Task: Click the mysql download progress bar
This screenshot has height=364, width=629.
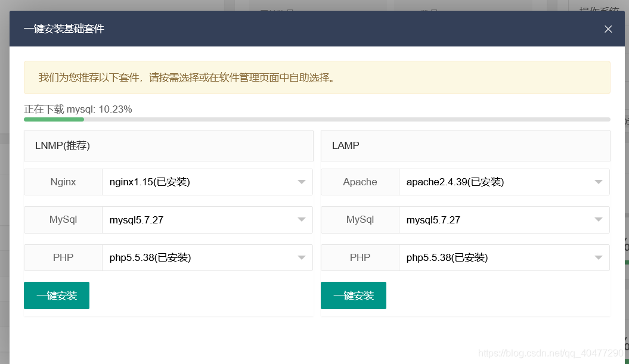Action: 317,120
